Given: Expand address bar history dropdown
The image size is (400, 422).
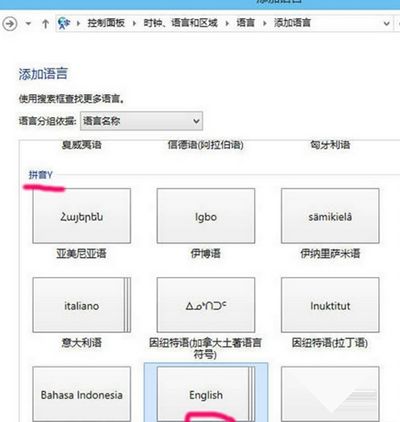Looking at the screenshot, I should (386, 23).
